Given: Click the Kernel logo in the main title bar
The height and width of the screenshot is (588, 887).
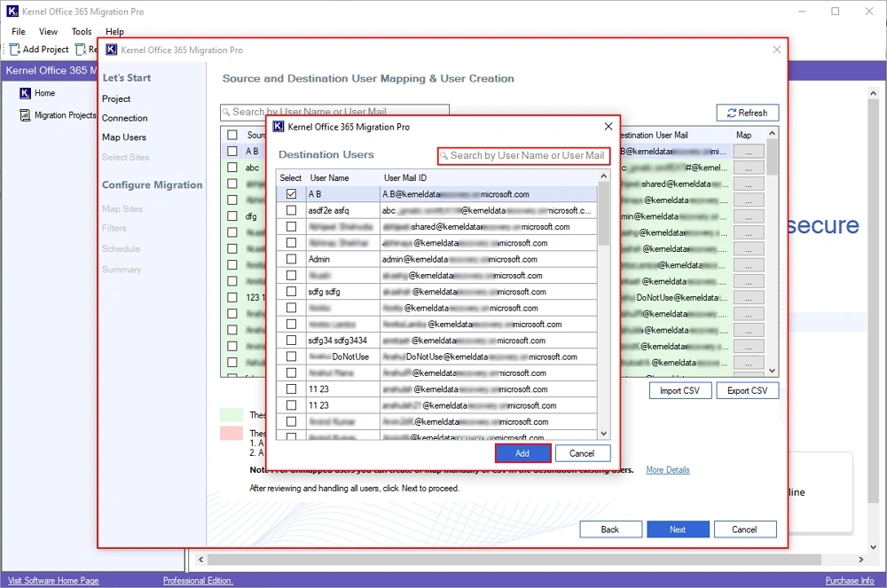Looking at the screenshot, I should (x=12, y=12).
